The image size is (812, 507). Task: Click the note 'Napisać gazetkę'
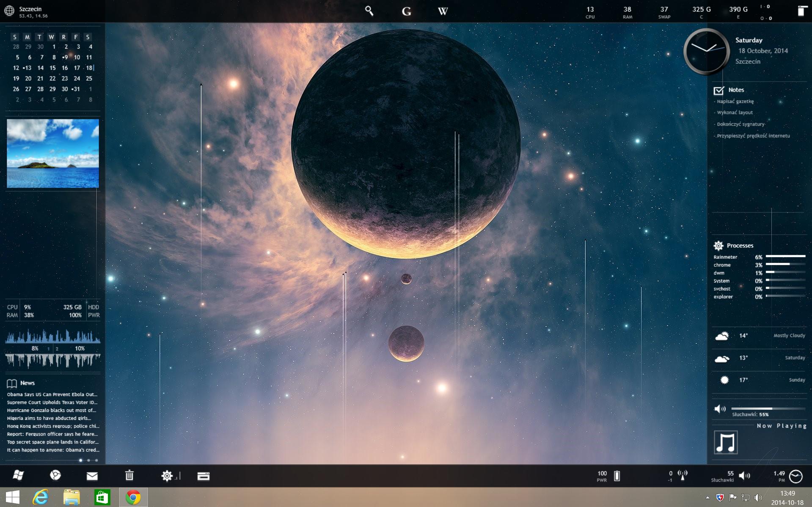(735, 101)
